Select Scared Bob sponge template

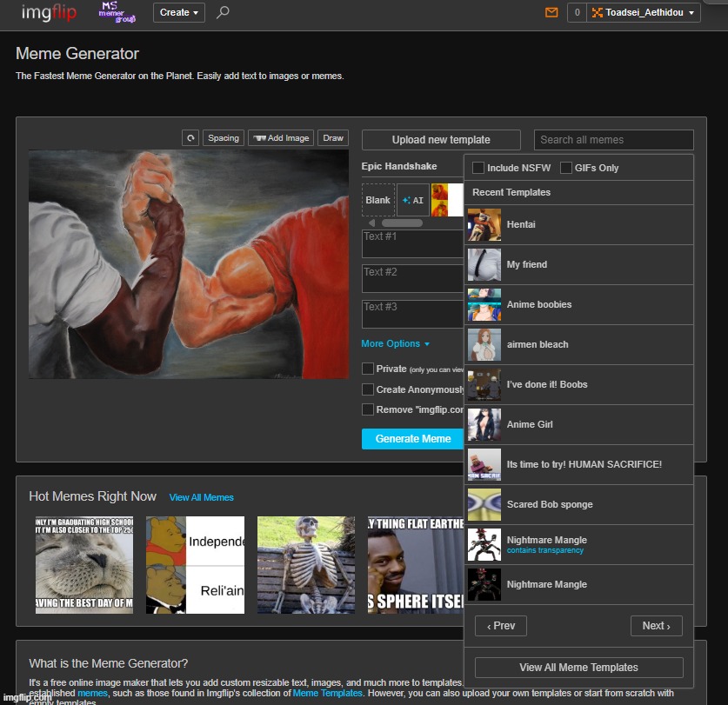click(579, 504)
